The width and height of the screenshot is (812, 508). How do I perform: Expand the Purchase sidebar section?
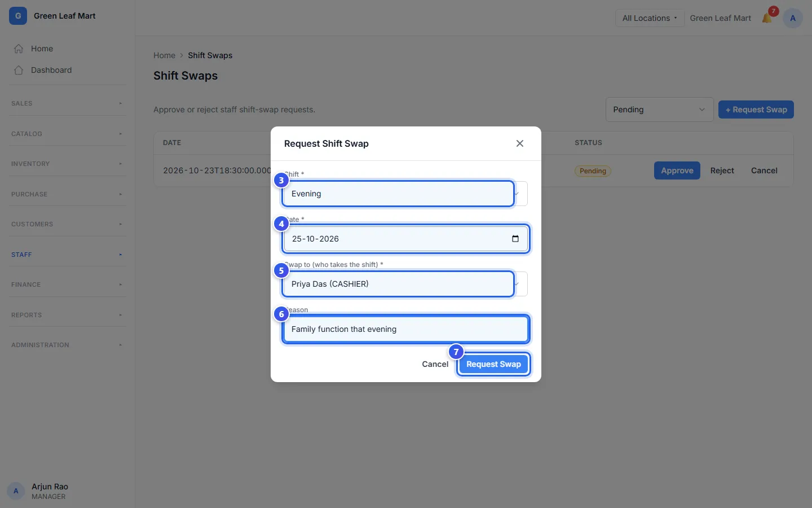coord(68,194)
